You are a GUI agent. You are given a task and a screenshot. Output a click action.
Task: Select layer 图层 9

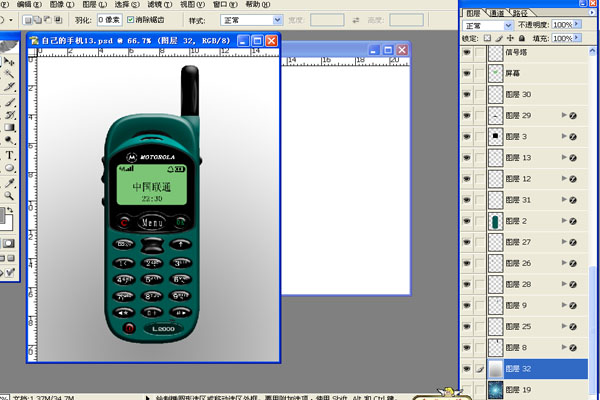pyautogui.click(x=538, y=305)
